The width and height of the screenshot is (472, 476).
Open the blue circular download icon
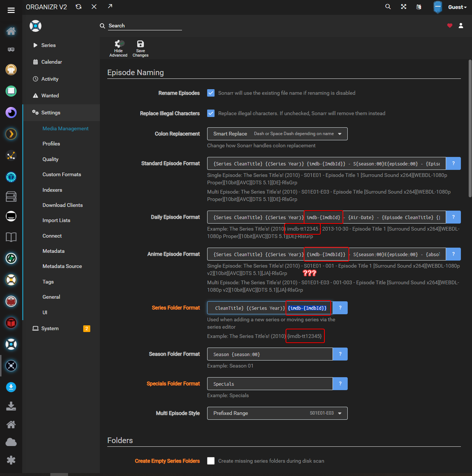(11, 387)
